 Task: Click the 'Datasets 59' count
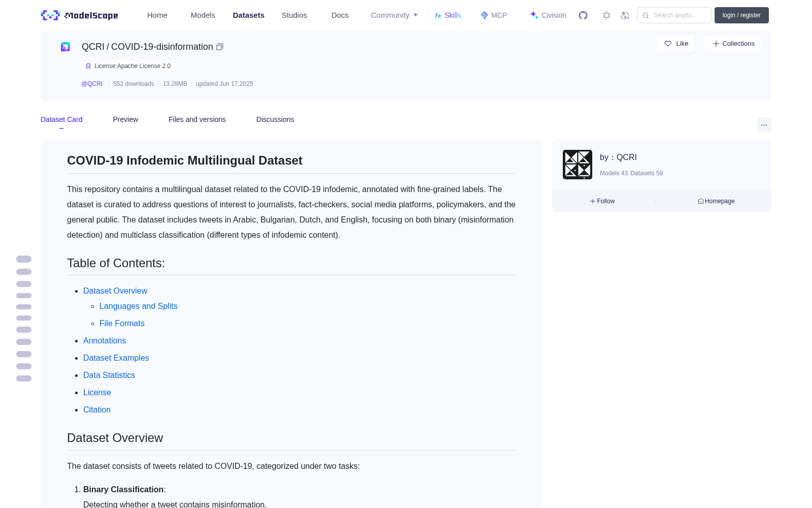pyautogui.click(x=647, y=173)
